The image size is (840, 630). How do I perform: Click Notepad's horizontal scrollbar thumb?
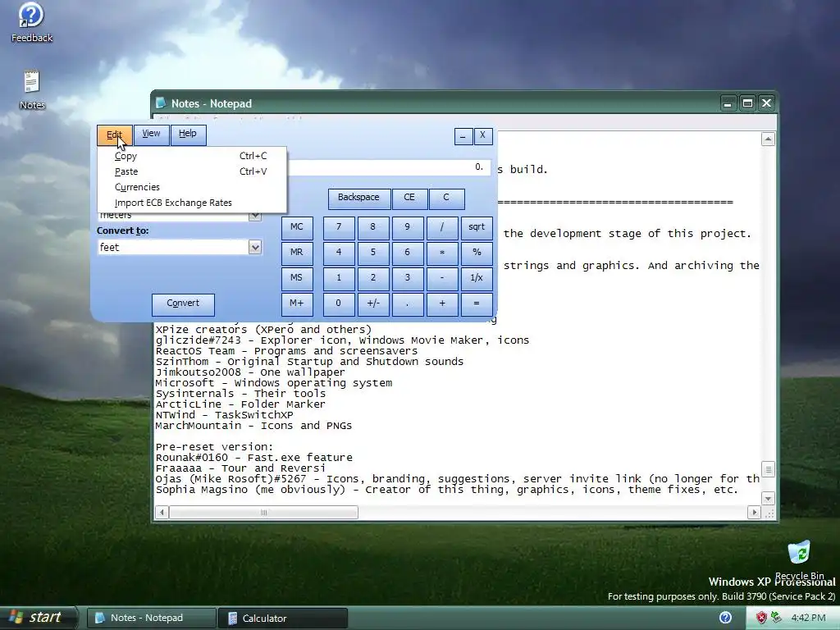263,512
